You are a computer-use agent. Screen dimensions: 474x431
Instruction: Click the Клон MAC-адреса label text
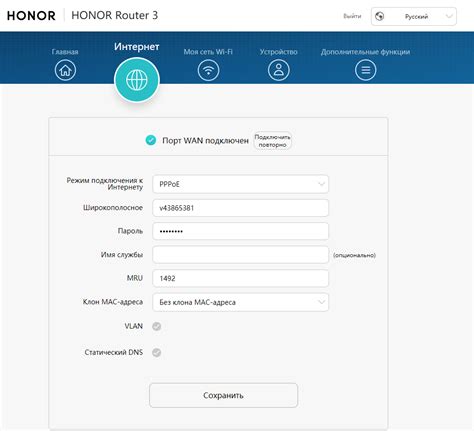(113, 302)
